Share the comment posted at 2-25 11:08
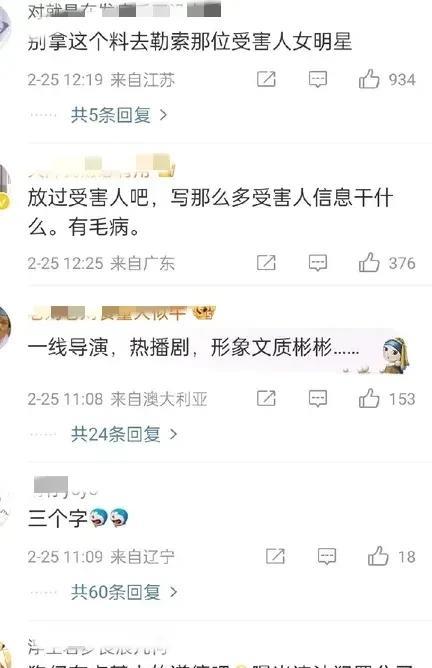This screenshot has height=668, width=432. point(266,399)
